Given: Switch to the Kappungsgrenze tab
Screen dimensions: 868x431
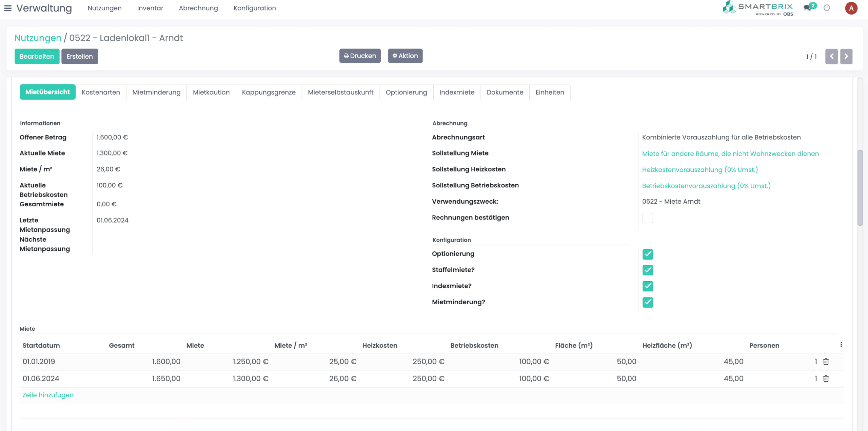Looking at the screenshot, I should pyautogui.click(x=269, y=92).
